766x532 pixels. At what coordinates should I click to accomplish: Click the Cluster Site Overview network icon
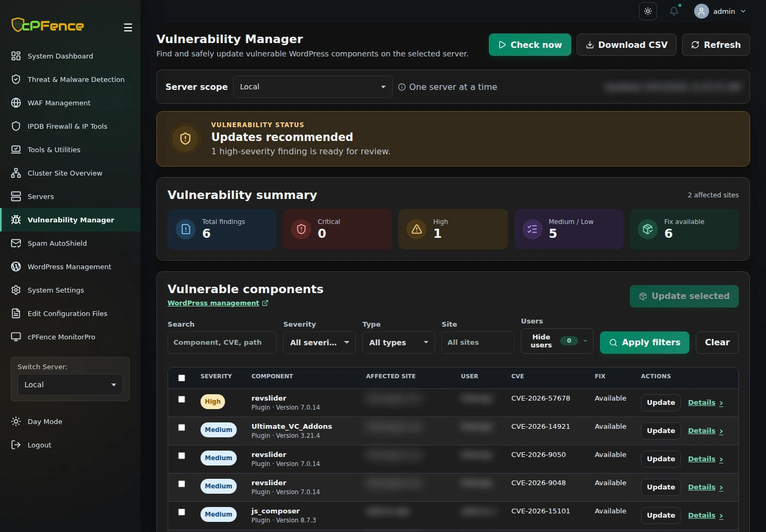pos(16,173)
